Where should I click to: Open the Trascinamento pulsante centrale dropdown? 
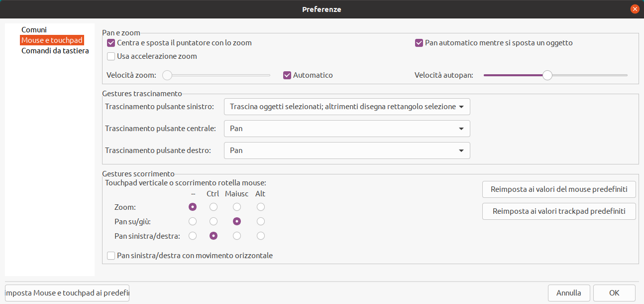pyautogui.click(x=347, y=129)
